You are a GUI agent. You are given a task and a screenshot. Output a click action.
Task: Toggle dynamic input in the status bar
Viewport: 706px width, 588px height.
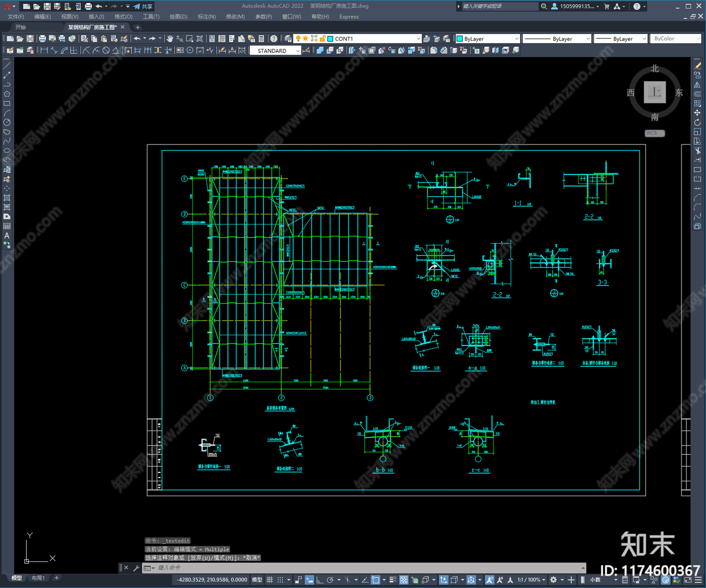coord(309,580)
